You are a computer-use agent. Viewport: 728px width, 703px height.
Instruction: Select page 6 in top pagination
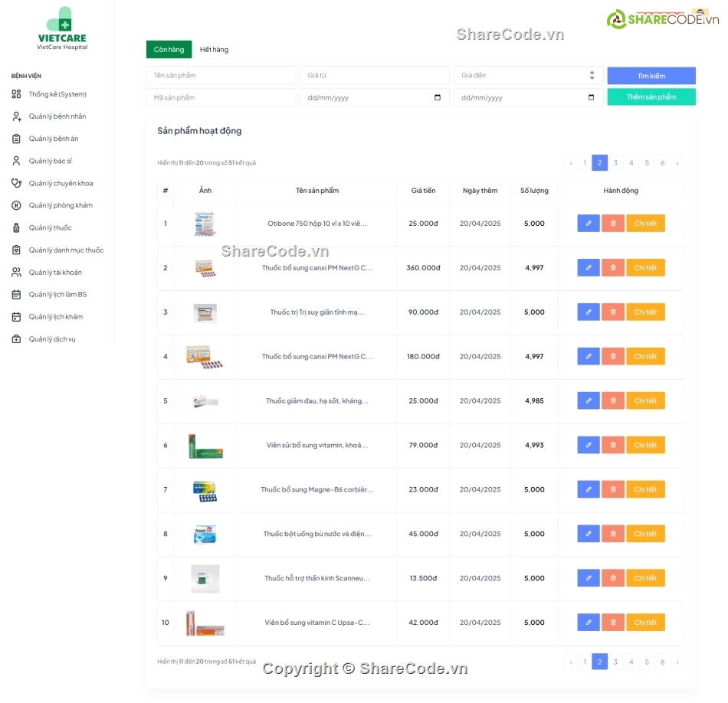click(663, 163)
